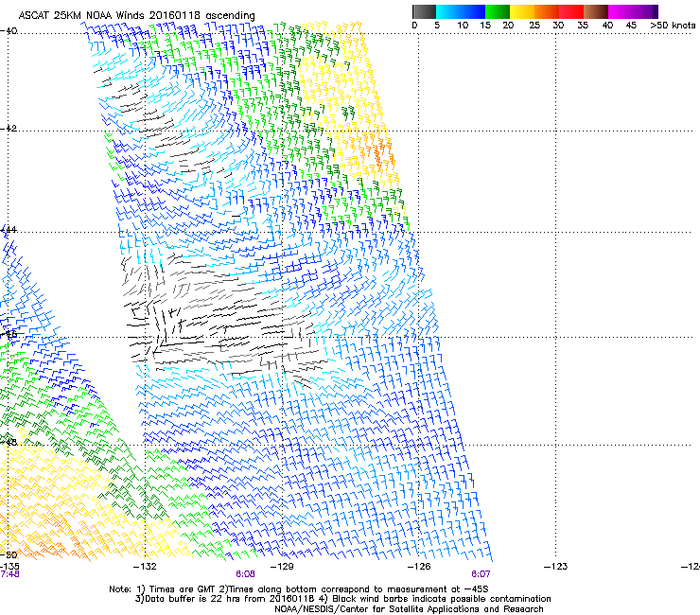Click the '0' label under the color bar
This screenshot has width=700, height=615.
point(414,25)
